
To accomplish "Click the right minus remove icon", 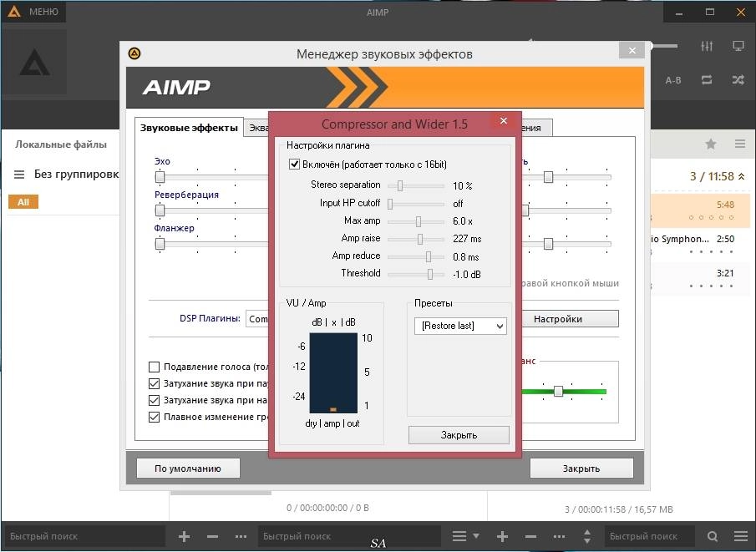I will point(530,536).
